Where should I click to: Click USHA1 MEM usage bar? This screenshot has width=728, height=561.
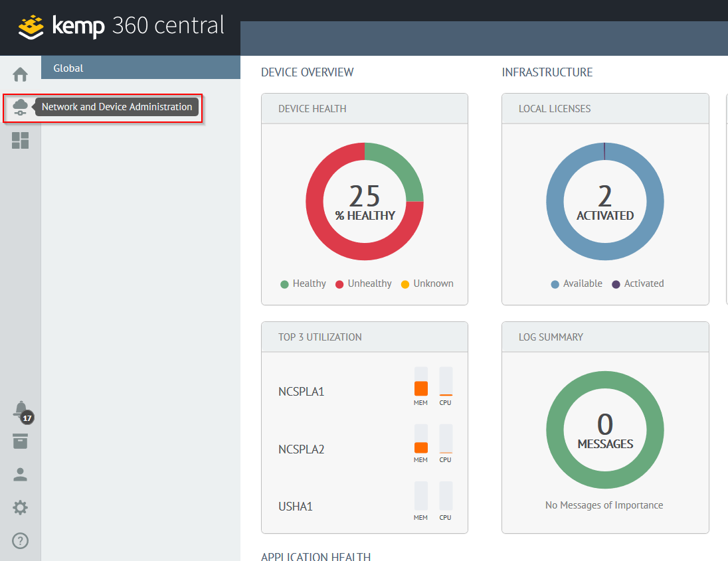pos(421,496)
